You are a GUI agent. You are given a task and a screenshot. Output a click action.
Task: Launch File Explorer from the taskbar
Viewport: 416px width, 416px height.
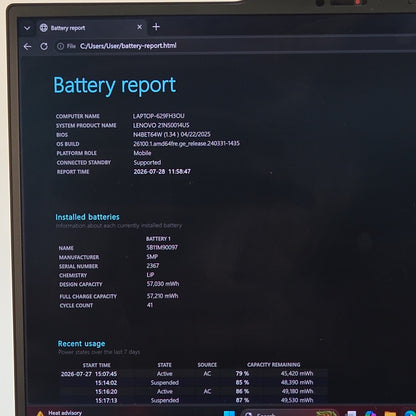click(x=390, y=414)
